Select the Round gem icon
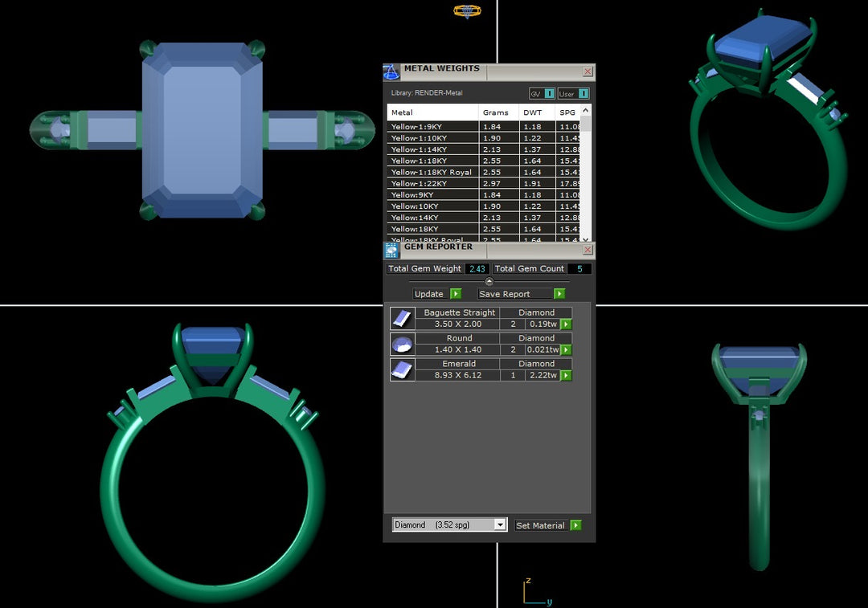This screenshot has height=608, width=868. [402, 345]
